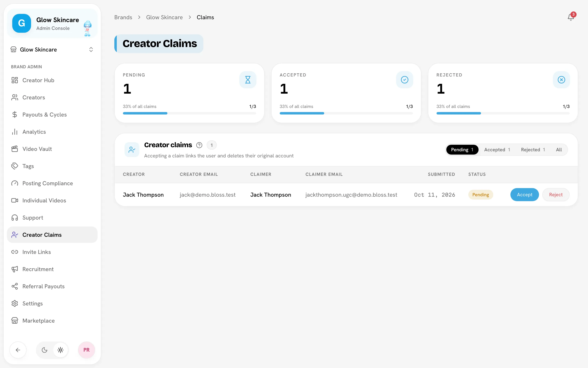Switch to light mode sun toggle
The image size is (588, 368).
pyautogui.click(x=60, y=350)
